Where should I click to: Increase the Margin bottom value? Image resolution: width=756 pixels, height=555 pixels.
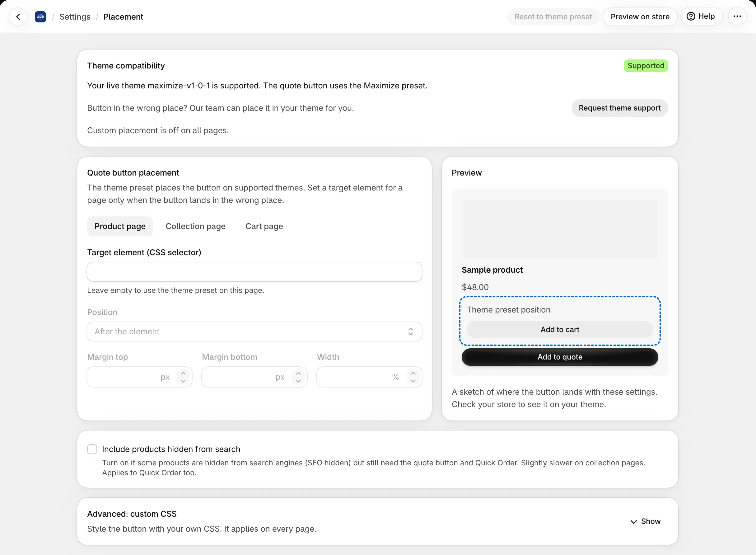(298, 373)
